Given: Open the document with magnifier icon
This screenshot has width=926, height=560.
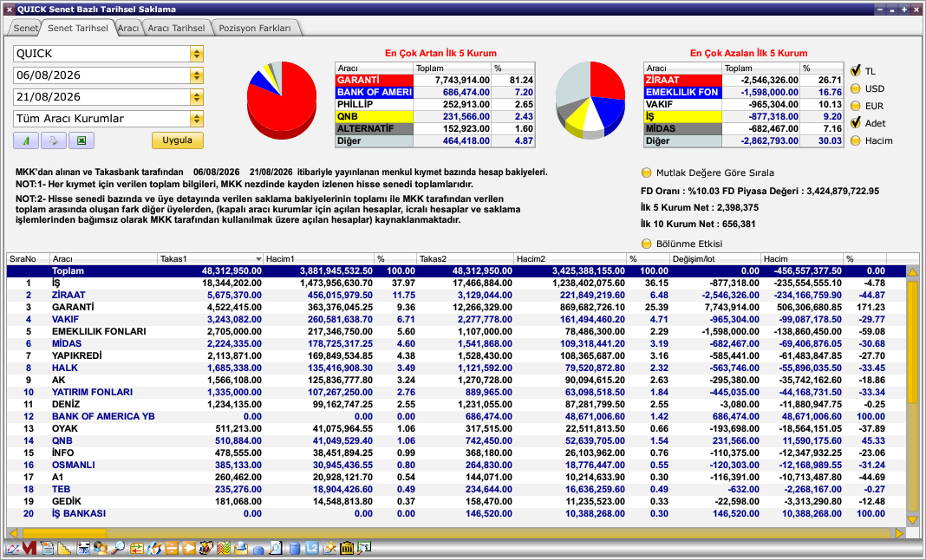Looking at the screenshot, I should point(275,548).
